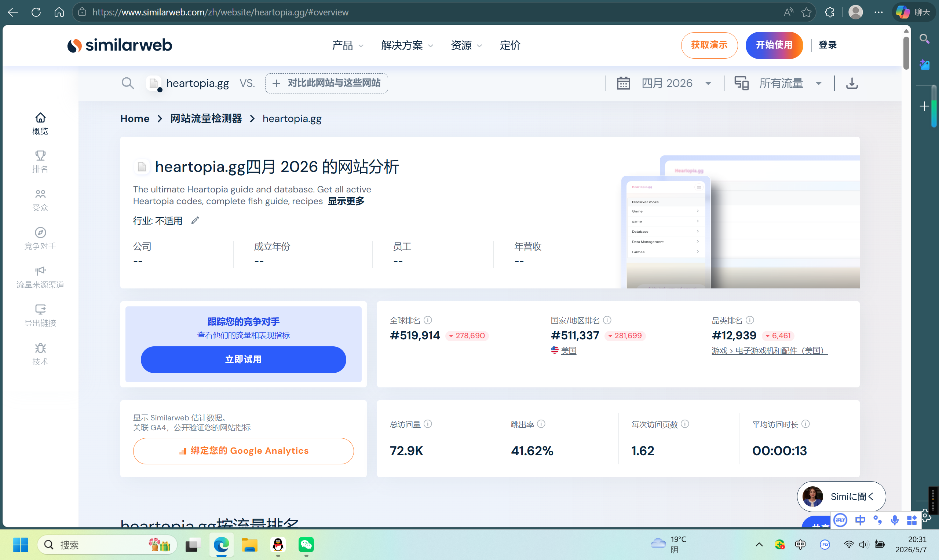Click 绑定您的 Google Analytics button
The image size is (939, 560).
(243, 450)
